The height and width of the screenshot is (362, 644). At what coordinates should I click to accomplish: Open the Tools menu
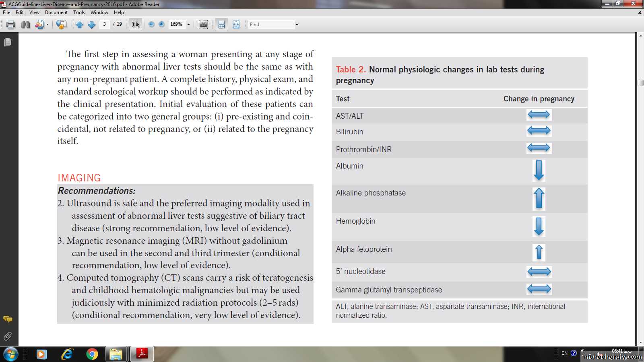tap(79, 12)
